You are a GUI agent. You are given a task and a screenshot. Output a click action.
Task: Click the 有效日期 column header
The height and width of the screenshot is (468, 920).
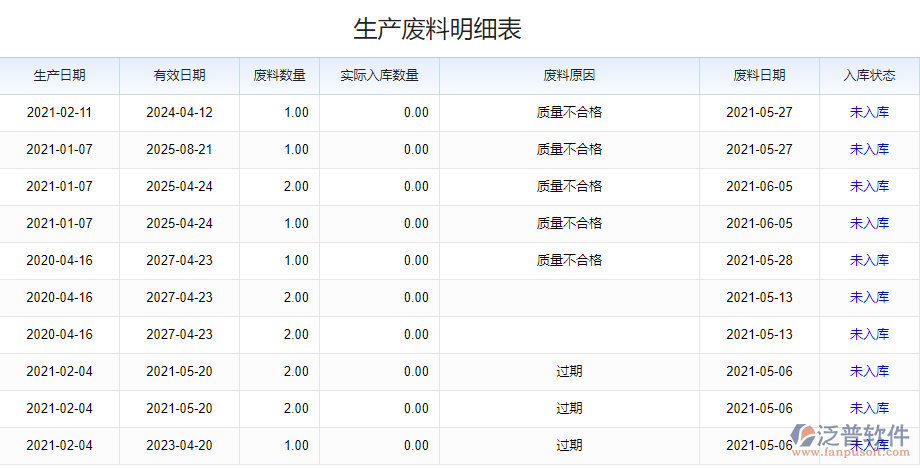tap(179, 75)
